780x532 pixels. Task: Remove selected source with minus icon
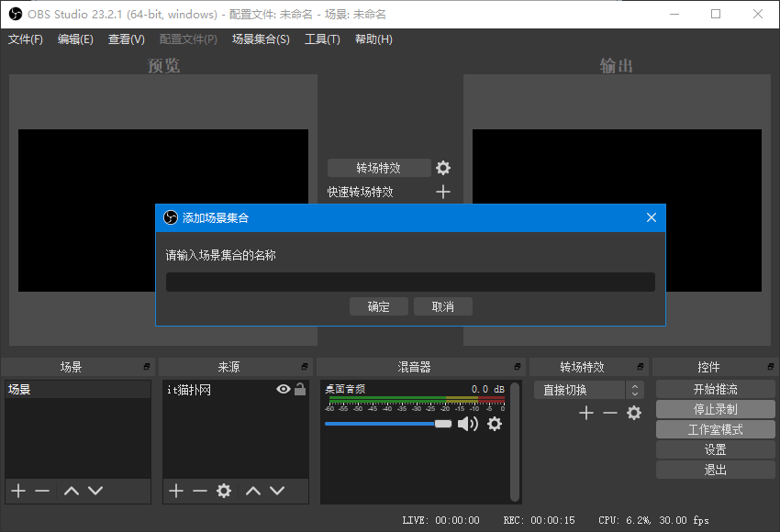[x=200, y=491]
